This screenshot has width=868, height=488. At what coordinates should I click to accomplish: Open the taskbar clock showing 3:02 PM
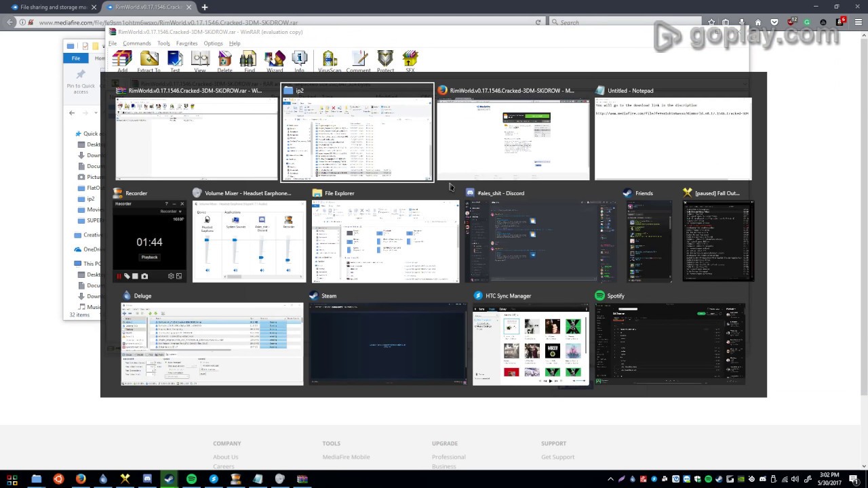click(x=829, y=479)
